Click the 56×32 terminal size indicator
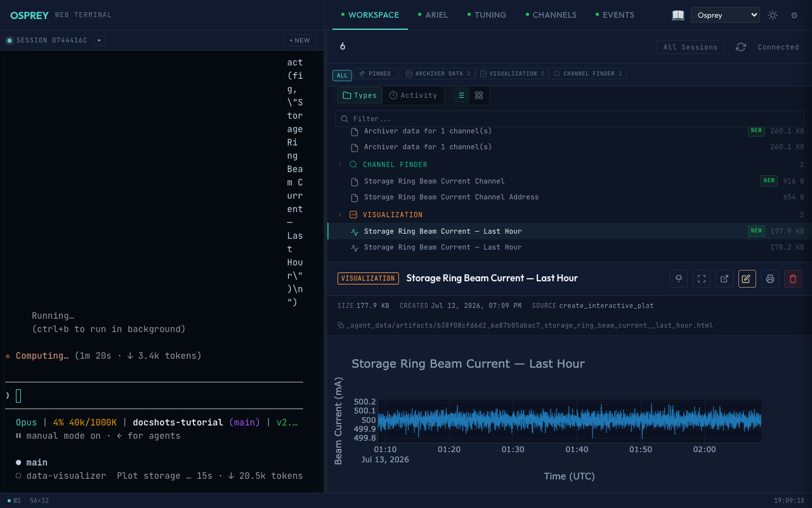 pyautogui.click(x=39, y=500)
